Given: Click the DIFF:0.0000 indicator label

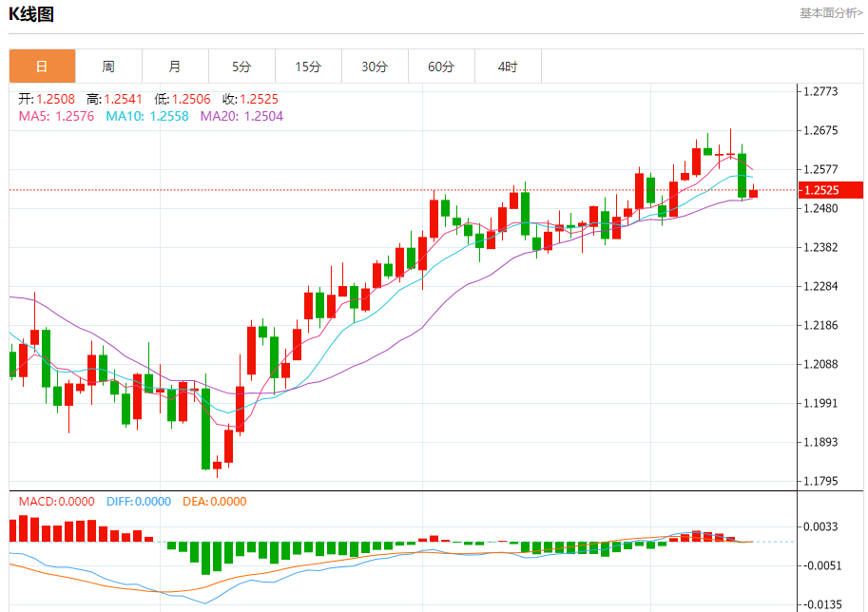Looking at the screenshot, I should tap(139, 502).
